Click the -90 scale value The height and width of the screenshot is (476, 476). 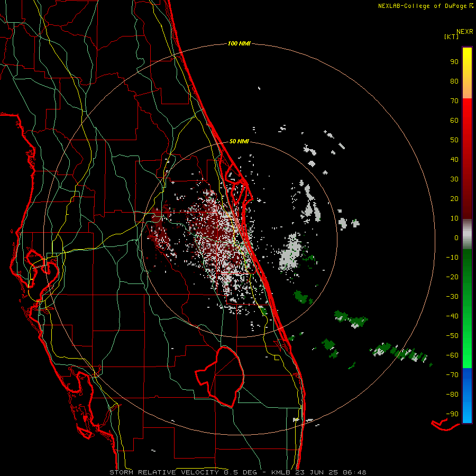tap(452, 414)
